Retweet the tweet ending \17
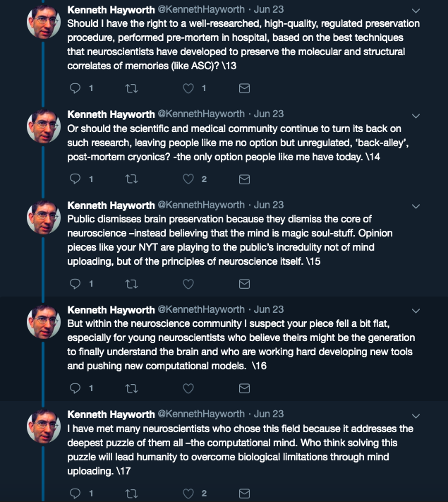This screenshot has height=502, width=448. 131,494
